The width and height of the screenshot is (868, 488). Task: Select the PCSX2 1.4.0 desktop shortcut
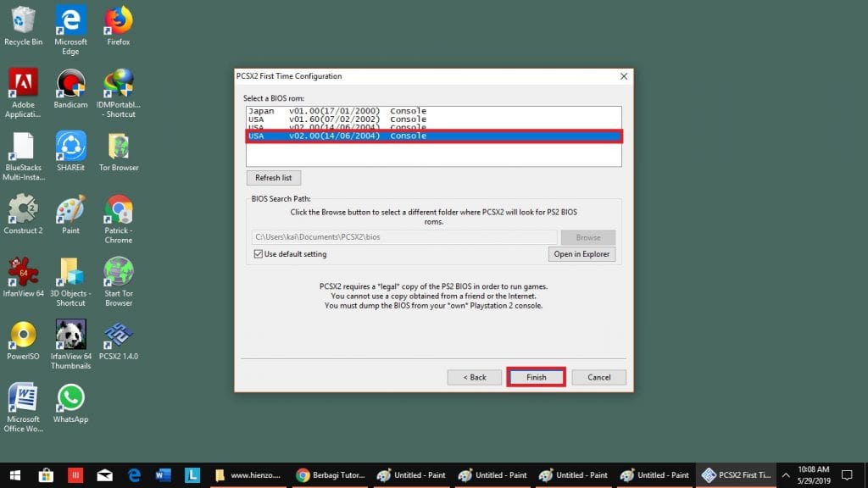(119, 341)
